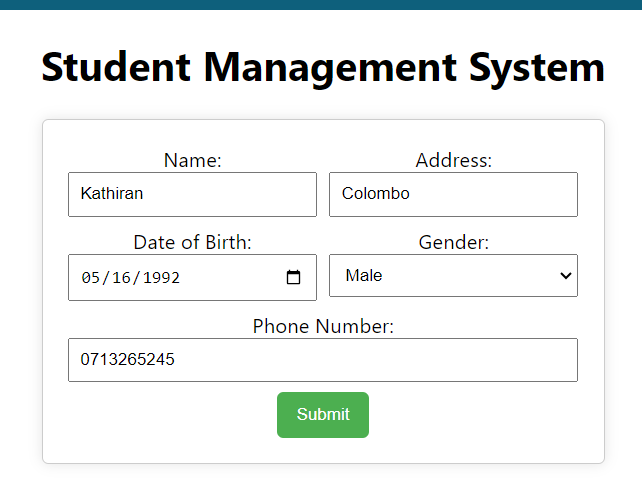The height and width of the screenshot is (478, 642).
Task: Focus the Phone Number field with 0713265245
Action: click(322, 360)
